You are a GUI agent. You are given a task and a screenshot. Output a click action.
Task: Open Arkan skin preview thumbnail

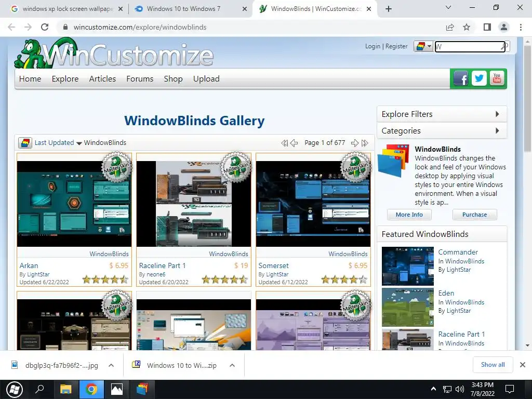(x=74, y=204)
